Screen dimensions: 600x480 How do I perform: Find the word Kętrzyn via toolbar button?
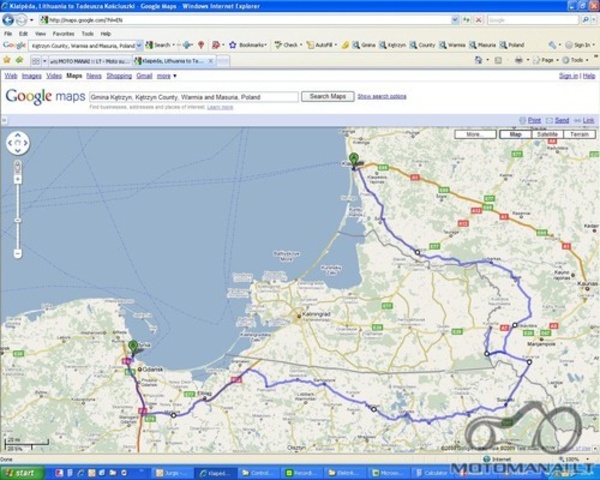coord(392,45)
